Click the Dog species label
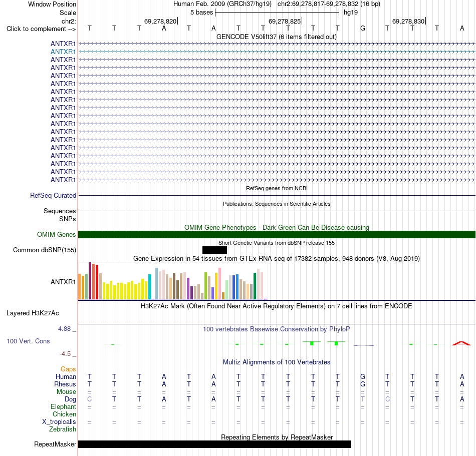Viewport: 476px width, 456px height. coord(70,399)
